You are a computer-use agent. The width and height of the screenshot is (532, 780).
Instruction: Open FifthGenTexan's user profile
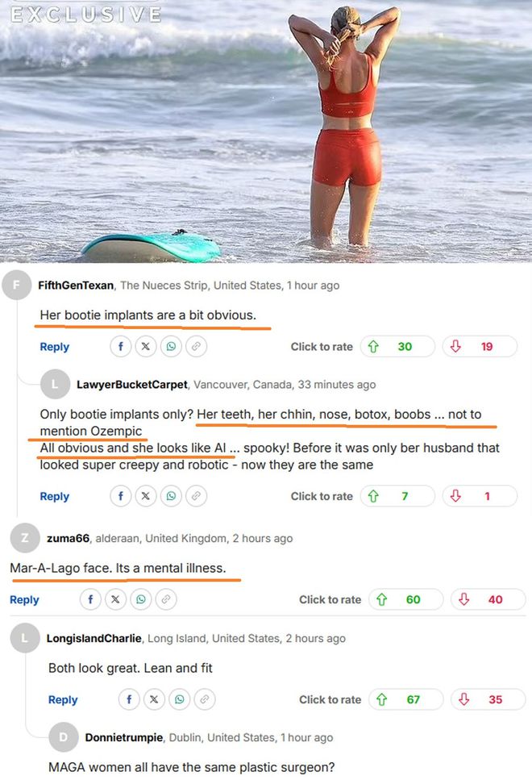point(76,286)
